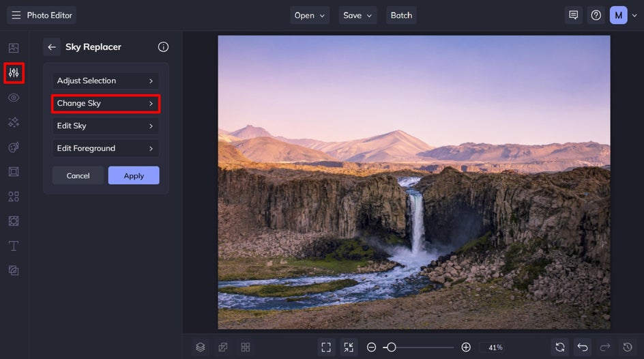This screenshot has width=644, height=359.
Task: Select the Text tool sidebar icon
Action: click(x=14, y=246)
